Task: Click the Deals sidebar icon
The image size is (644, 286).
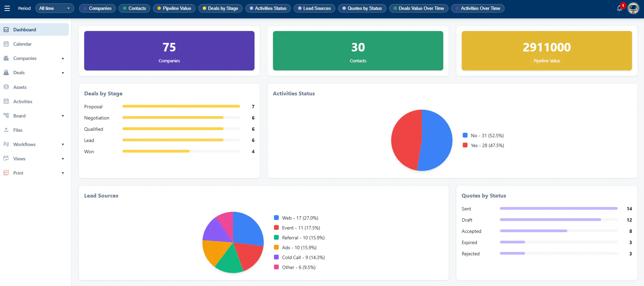Action: tap(6, 73)
